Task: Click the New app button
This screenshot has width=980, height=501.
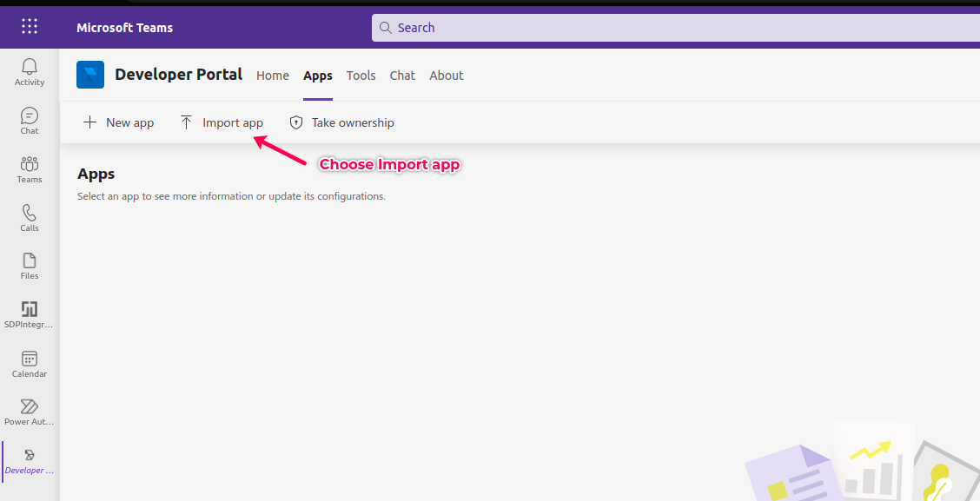Action: point(119,122)
